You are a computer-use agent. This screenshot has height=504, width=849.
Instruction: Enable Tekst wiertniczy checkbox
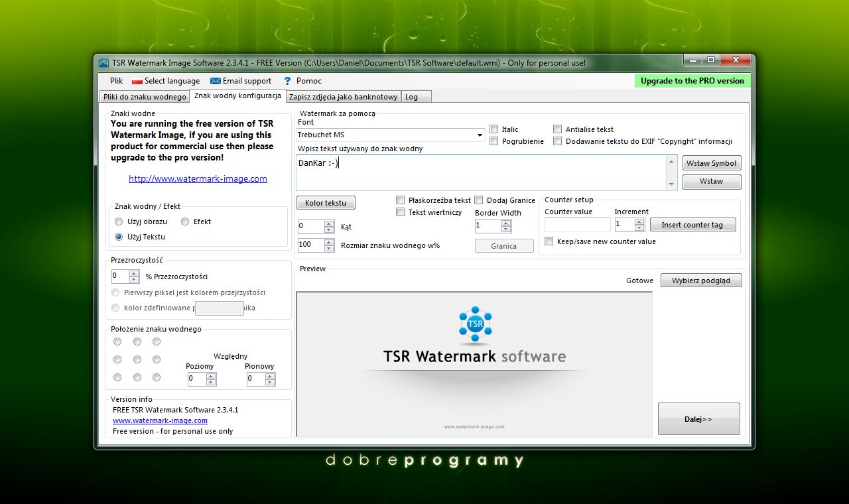coord(400,212)
